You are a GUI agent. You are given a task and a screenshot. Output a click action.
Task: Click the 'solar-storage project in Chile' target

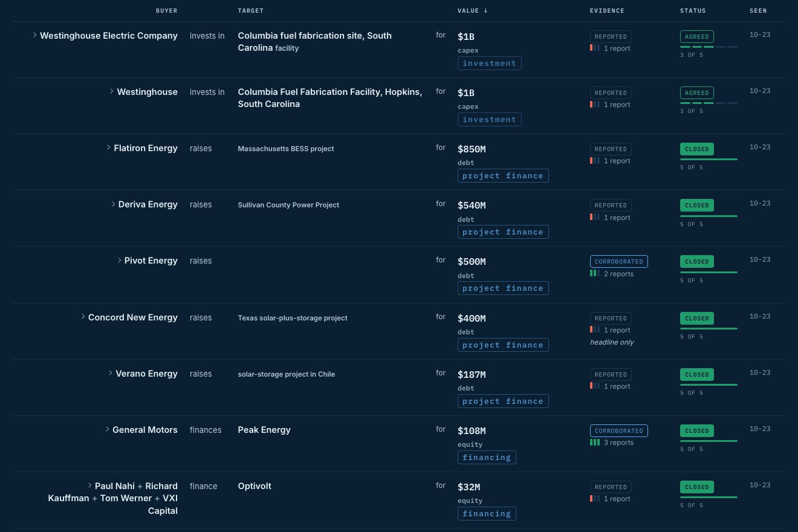tap(287, 374)
